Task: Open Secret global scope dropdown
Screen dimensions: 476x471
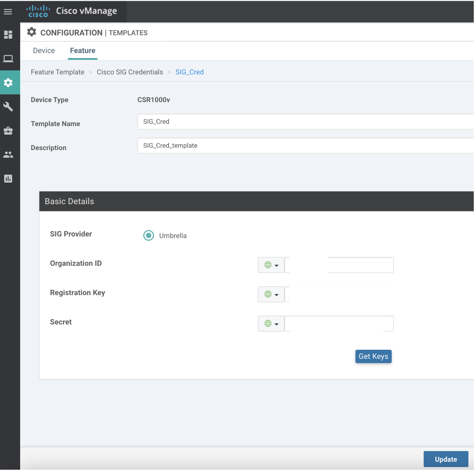Action: [271, 324]
